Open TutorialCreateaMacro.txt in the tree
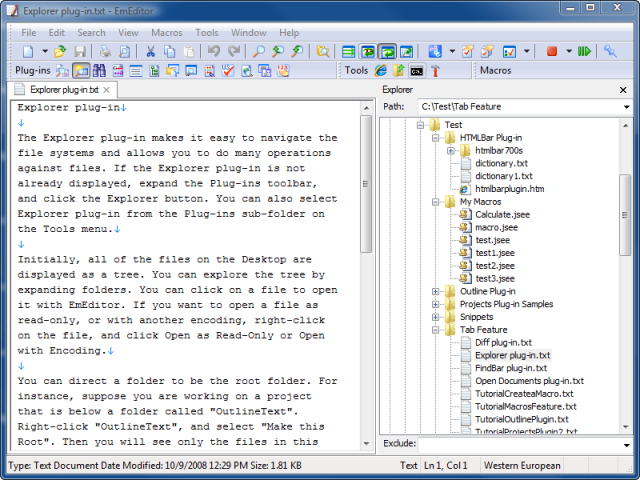The height and width of the screenshot is (480, 640). pos(524,394)
